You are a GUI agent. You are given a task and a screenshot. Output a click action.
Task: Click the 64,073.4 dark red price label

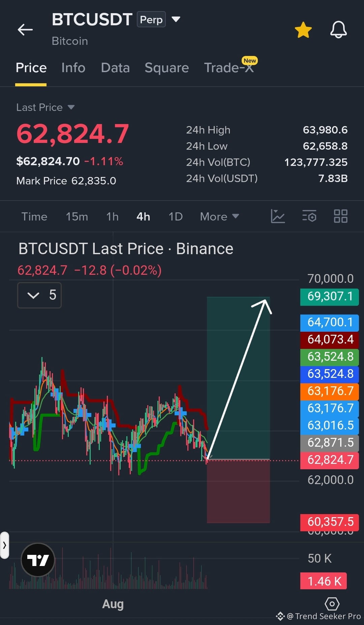[x=330, y=340]
